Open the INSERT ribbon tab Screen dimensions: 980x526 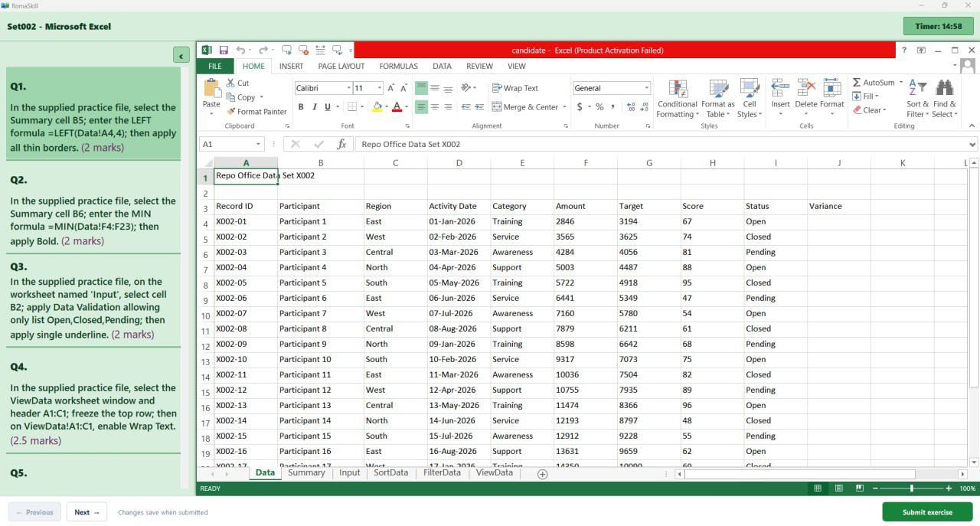point(291,67)
